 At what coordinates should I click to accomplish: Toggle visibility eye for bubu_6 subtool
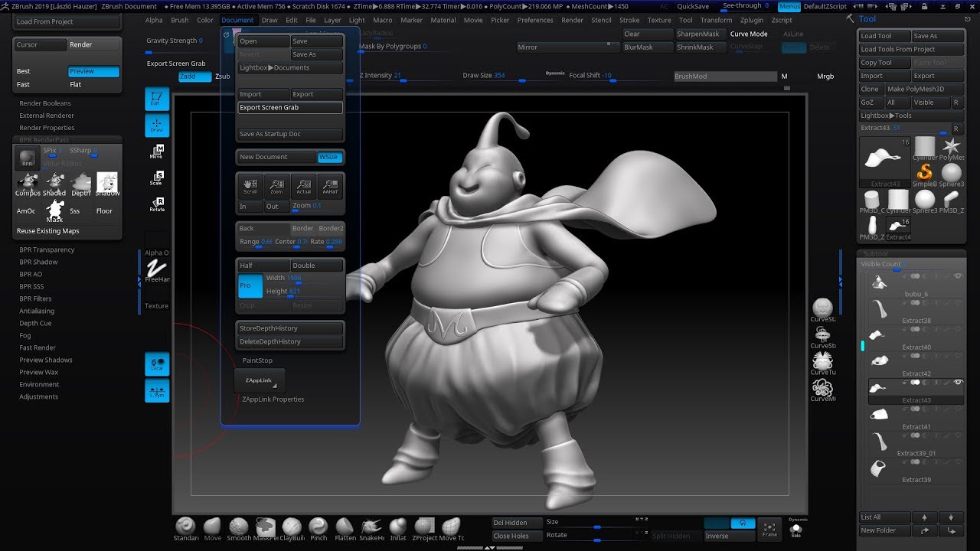(x=958, y=275)
